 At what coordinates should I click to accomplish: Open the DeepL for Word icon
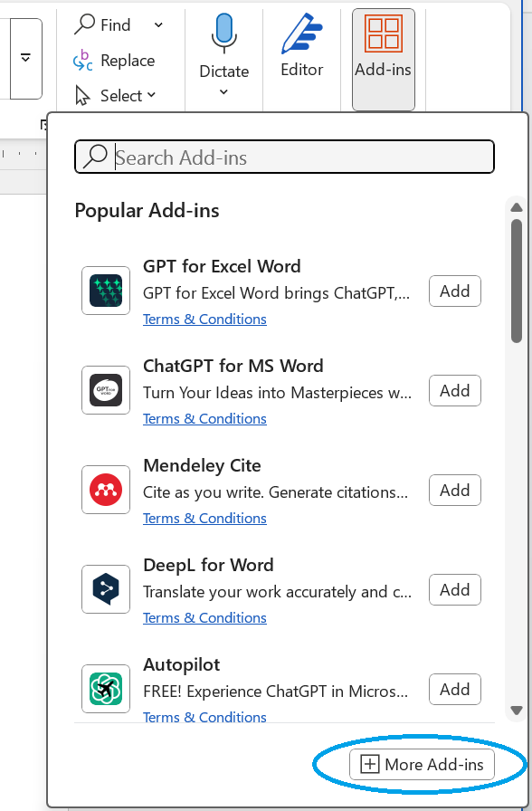pyautogui.click(x=105, y=589)
